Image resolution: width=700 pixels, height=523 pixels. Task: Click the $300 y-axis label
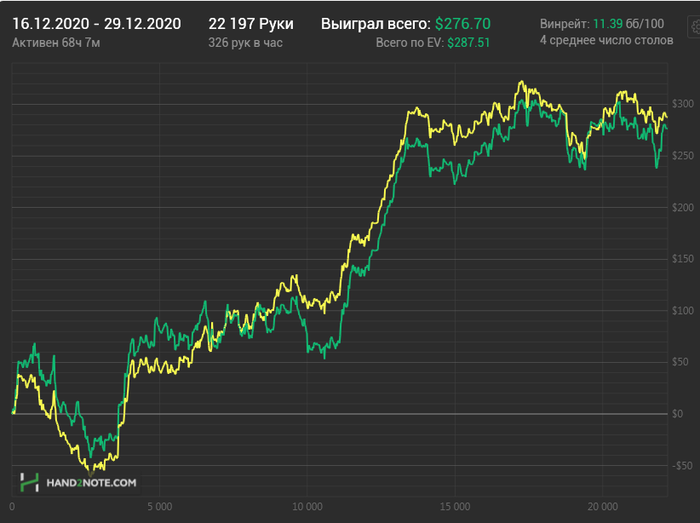683,104
